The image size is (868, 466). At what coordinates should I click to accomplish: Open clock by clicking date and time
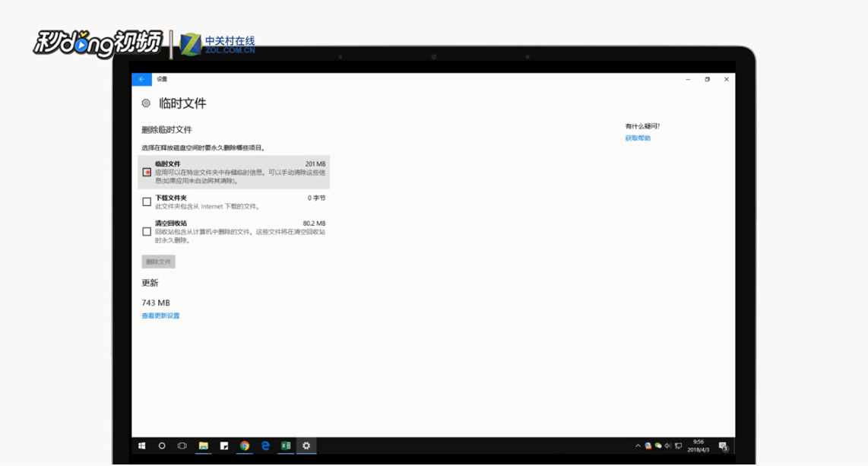click(x=698, y=446)
